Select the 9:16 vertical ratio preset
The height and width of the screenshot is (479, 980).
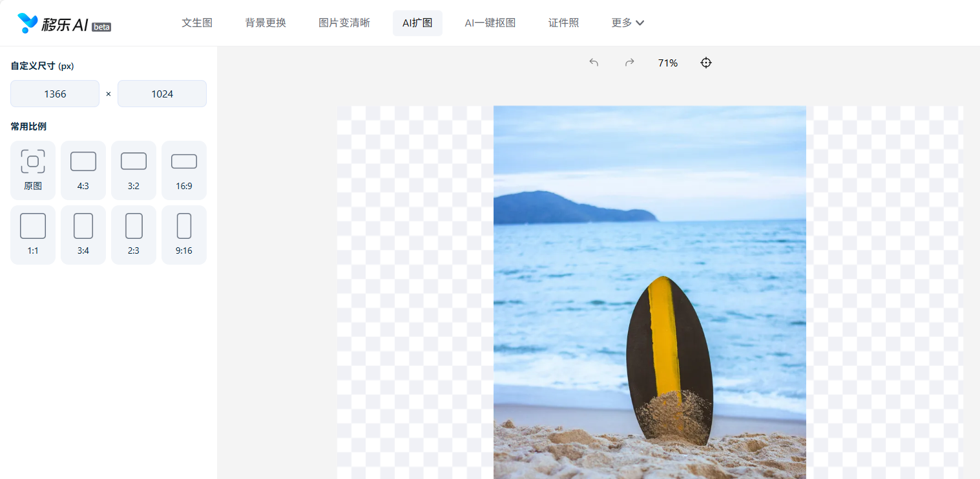pyautogui.click(x=184, y=234)
